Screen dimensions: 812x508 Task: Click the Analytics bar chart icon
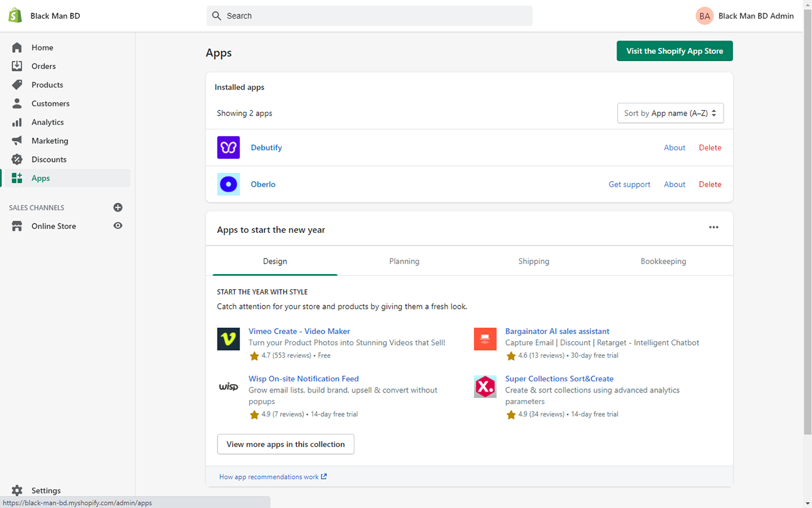pyautogui.click(x=17, y=122)
